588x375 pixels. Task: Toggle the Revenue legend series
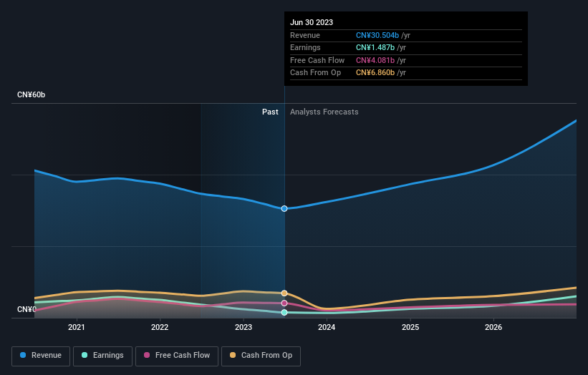(x=41, y=356)
